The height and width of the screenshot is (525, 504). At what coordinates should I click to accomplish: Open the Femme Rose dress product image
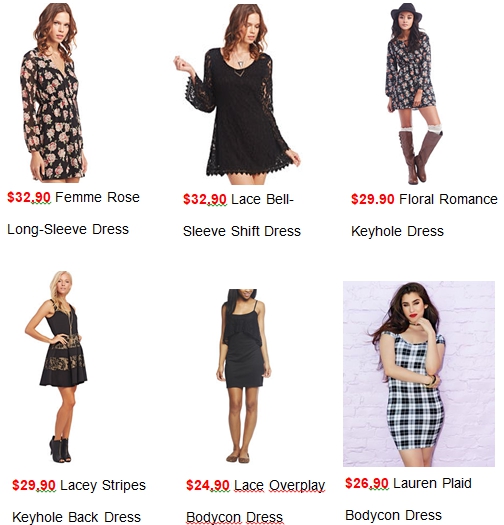53,93
